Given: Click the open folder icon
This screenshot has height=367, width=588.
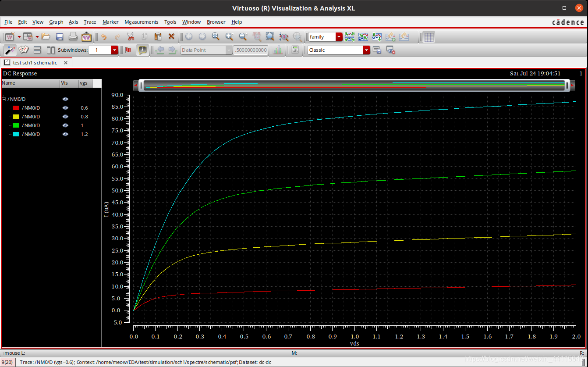Looking at the screenshot, I should pyautogui.click(x=46, y=37).
